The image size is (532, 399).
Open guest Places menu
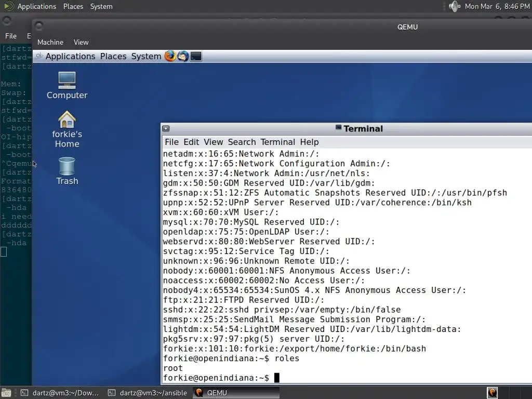click(x=113, y=56)
